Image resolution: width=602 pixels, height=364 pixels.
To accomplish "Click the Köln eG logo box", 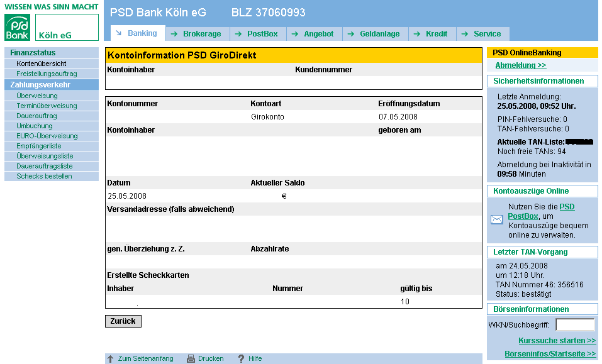I will click(x=67, y=27).
